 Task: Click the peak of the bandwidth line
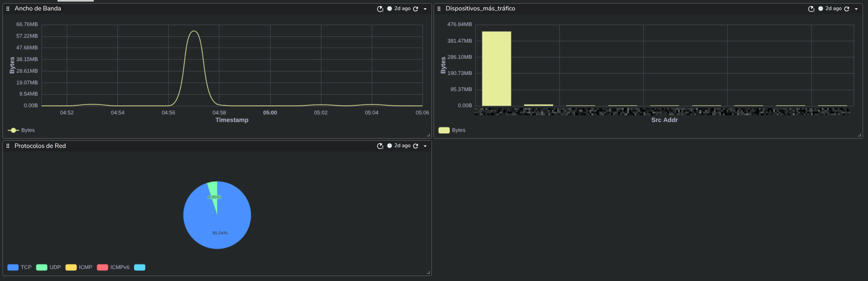click(x=194, y=31)
